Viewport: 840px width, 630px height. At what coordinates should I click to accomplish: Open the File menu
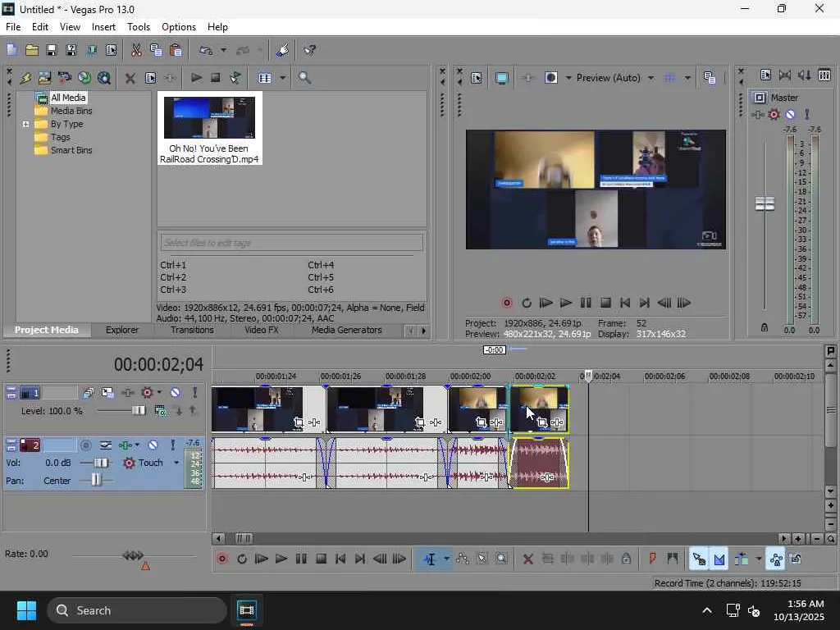click(x=13, y=27)
